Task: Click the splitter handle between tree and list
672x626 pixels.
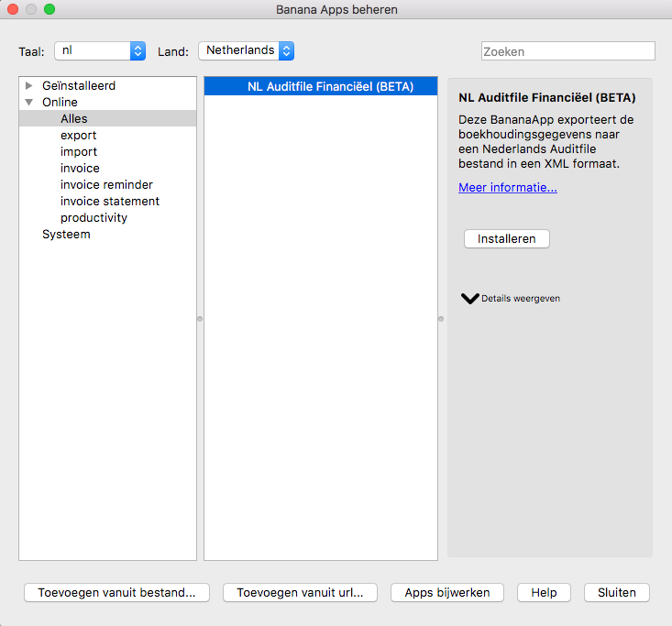Action: coord(200,319)
